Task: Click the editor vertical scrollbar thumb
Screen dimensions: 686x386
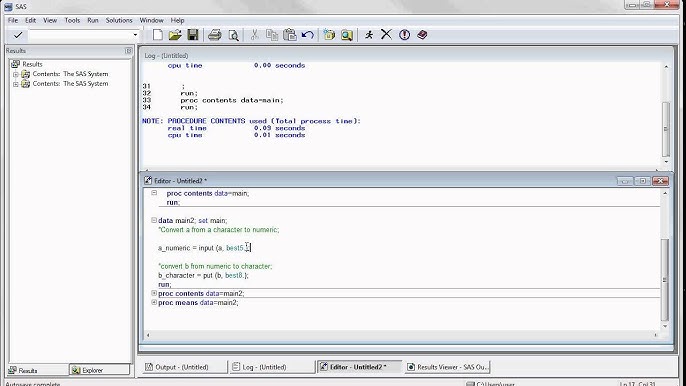Action: 665,280
